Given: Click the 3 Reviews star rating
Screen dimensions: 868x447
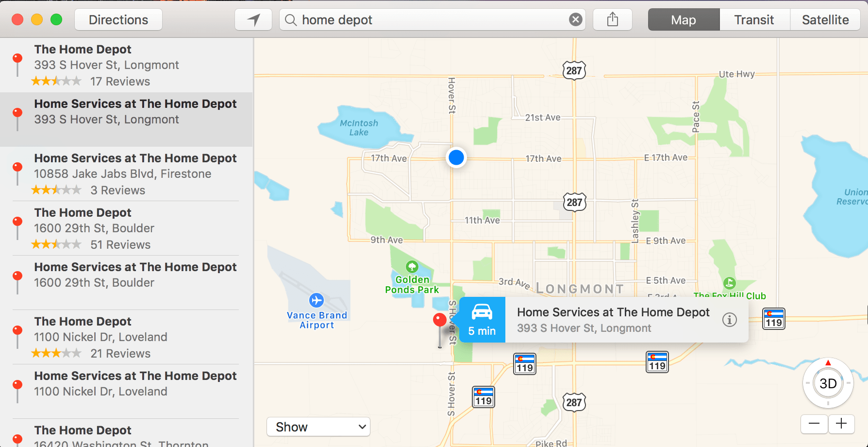Looking at the screenshot, I should tap(56, 190).
